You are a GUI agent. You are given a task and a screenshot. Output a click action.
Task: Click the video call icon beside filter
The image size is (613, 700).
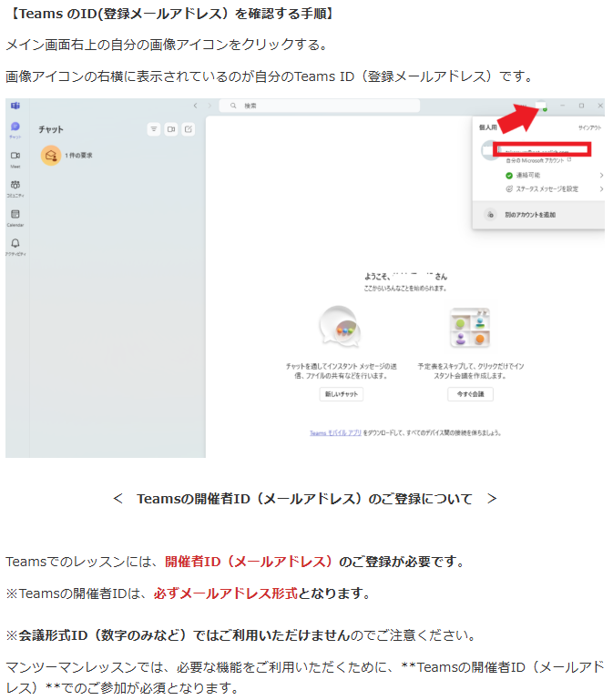tap(171, 129)
